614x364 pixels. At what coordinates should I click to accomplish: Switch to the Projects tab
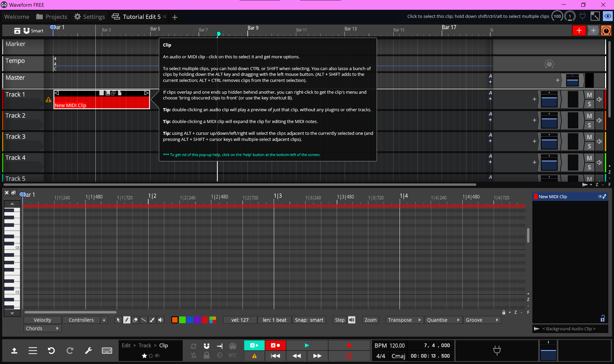coord(52,17)
